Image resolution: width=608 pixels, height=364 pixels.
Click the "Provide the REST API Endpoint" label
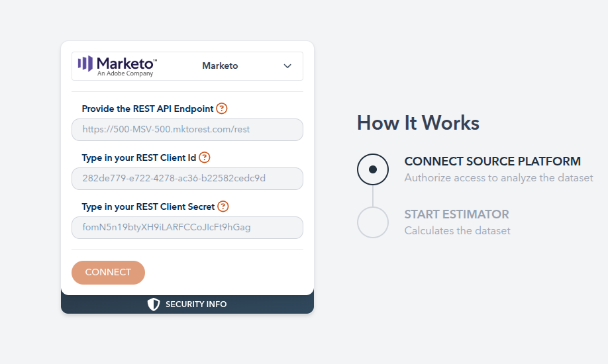(x=148, y=109)
